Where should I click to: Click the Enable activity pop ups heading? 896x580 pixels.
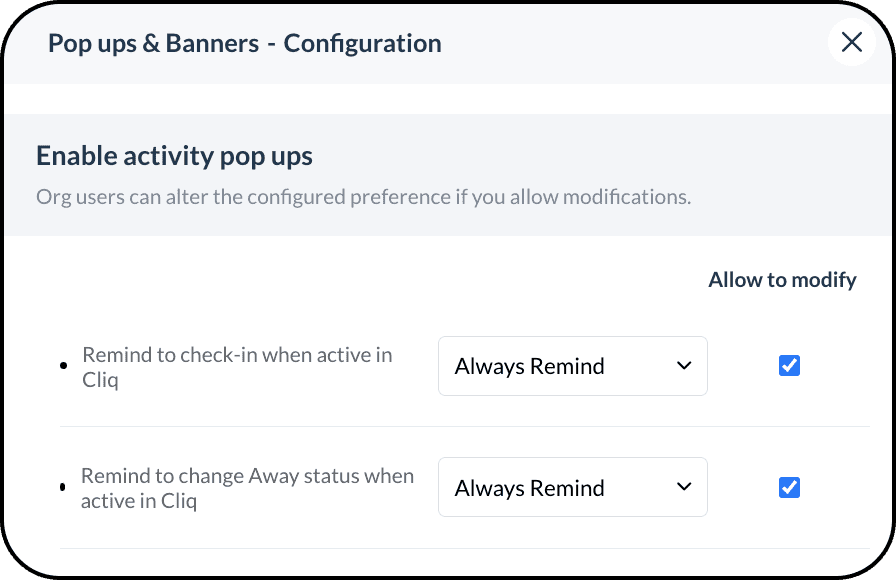[x=174, y=156]
